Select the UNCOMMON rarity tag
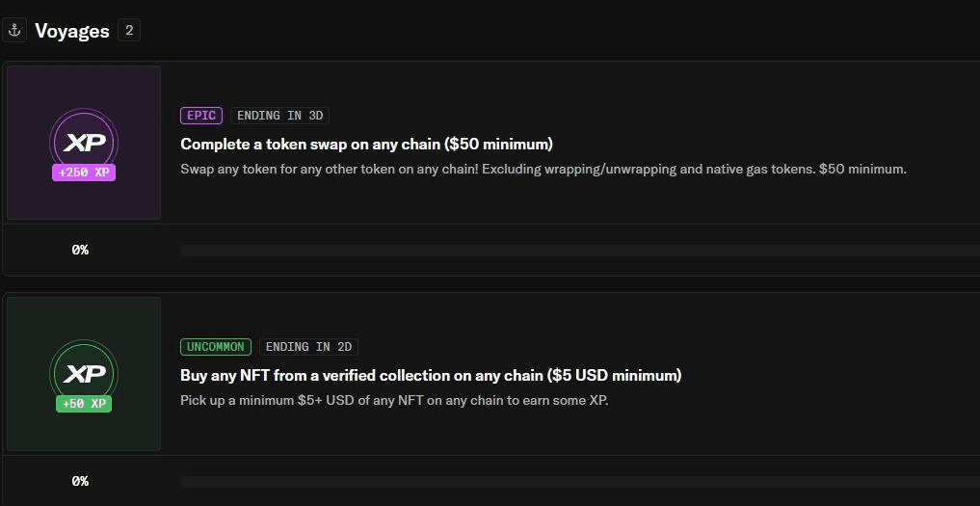The height and width of the screenshot is (506, 980). point(216,347)
